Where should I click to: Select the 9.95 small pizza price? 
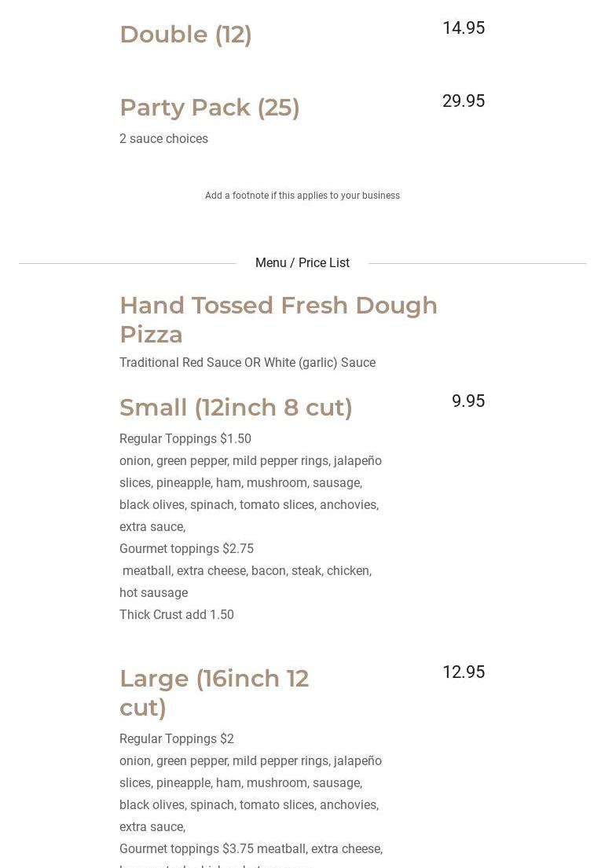[468, 401]
